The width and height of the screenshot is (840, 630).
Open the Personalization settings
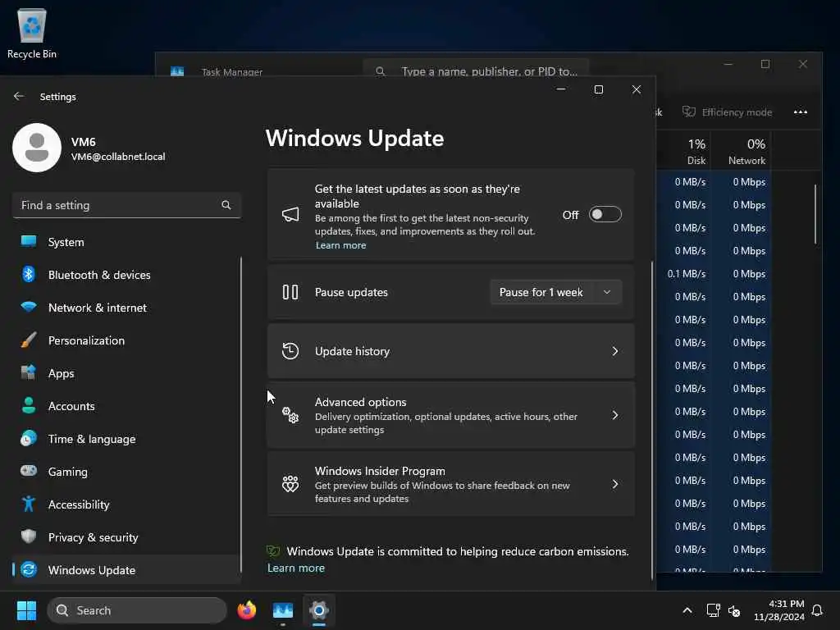point(126,340)
